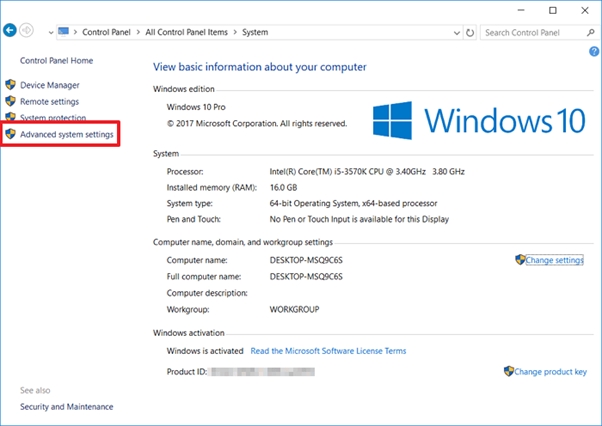Click the back navigation arrow

pyautogui.click(x=11, y=32)
